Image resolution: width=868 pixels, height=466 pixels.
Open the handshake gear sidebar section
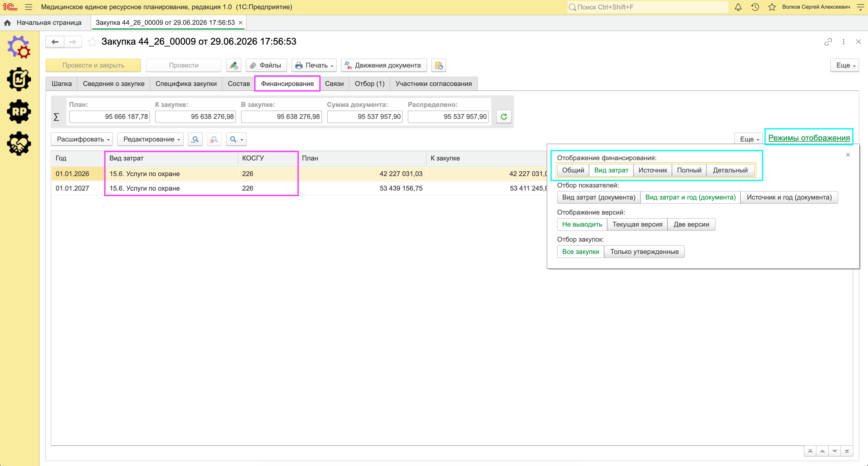tap(19, 144)
